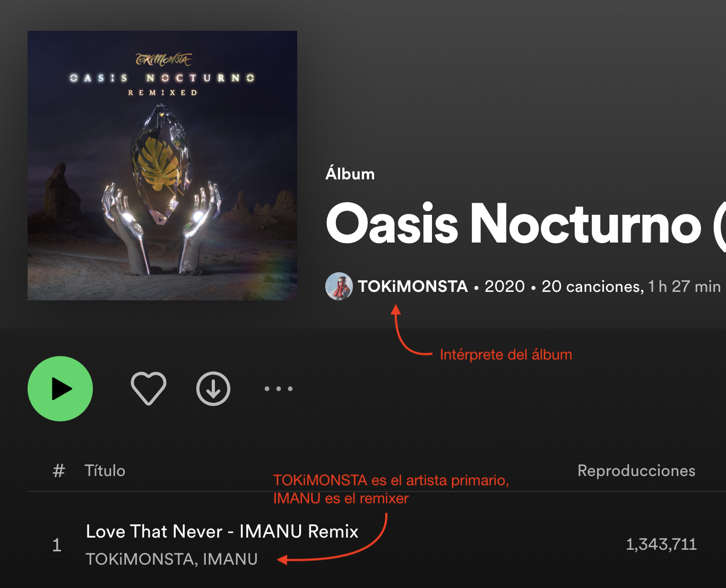Download the album using the arrow icon
726x588 pixels.
coord(213,389)
